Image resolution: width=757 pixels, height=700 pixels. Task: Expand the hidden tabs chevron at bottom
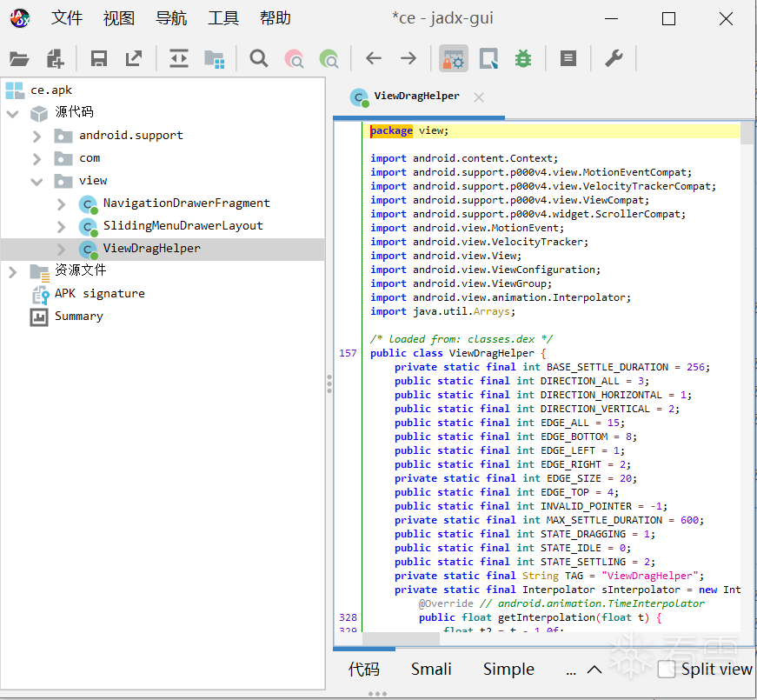(594, 670)
